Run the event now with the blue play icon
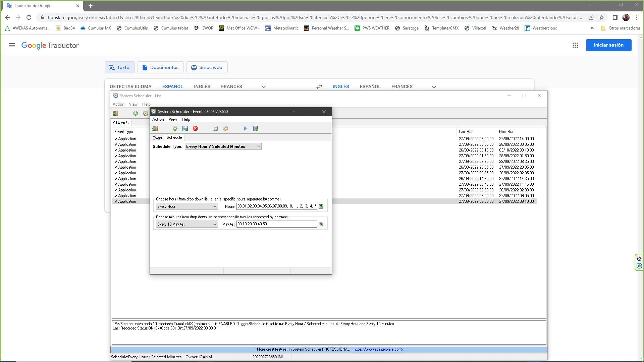 tap(245, 128)
